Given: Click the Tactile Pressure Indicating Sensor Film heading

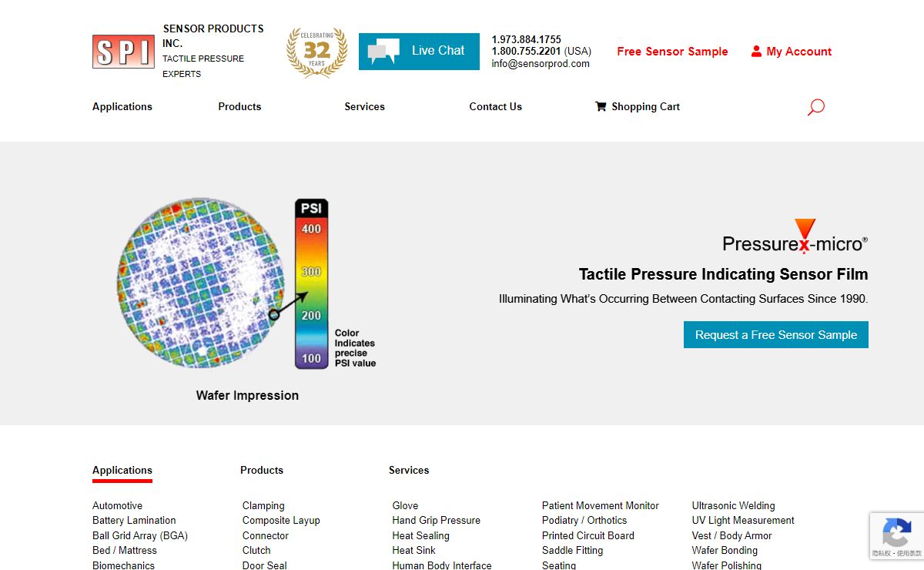Looking at the screenshot, I should pyautogui.click(x=724, y=274).
